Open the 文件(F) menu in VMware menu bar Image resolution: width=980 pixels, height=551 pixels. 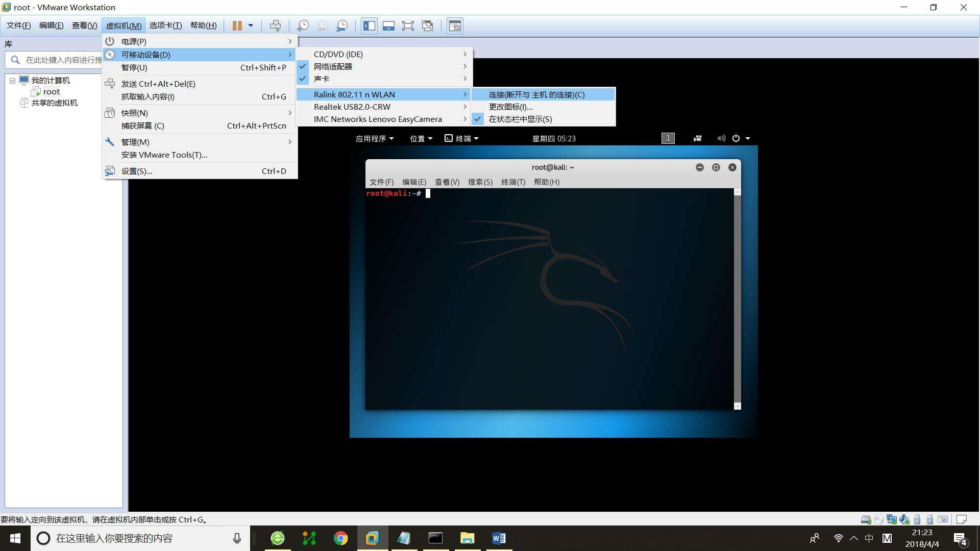click(18, 26)
